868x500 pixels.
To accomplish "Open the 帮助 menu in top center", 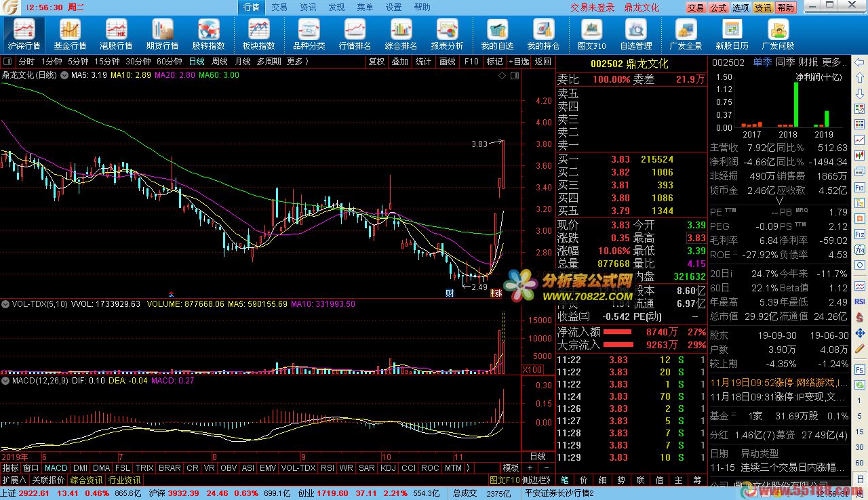I will tap(422, 7).
